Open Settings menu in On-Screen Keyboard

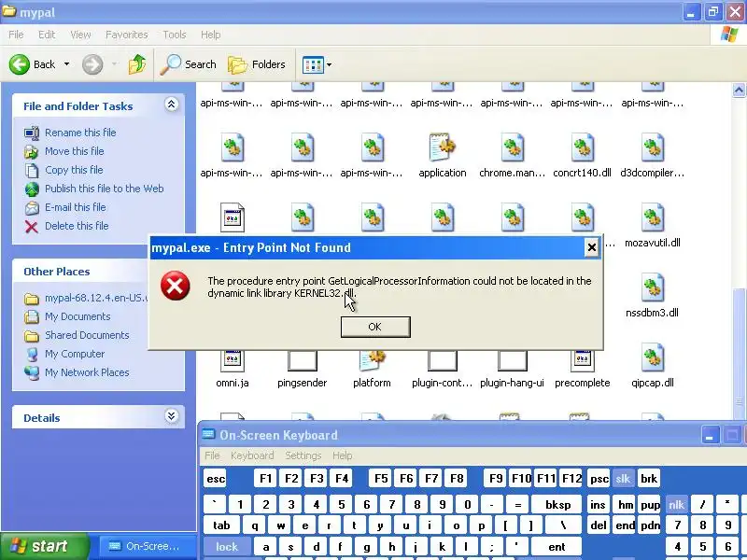(303, 455)
